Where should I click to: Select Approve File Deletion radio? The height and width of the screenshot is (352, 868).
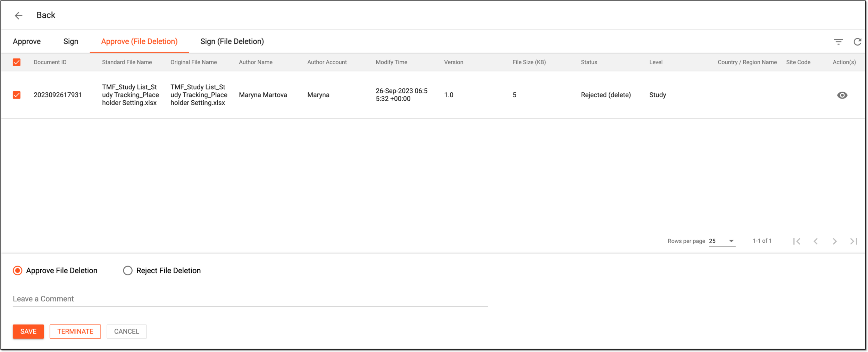point(17,270)
